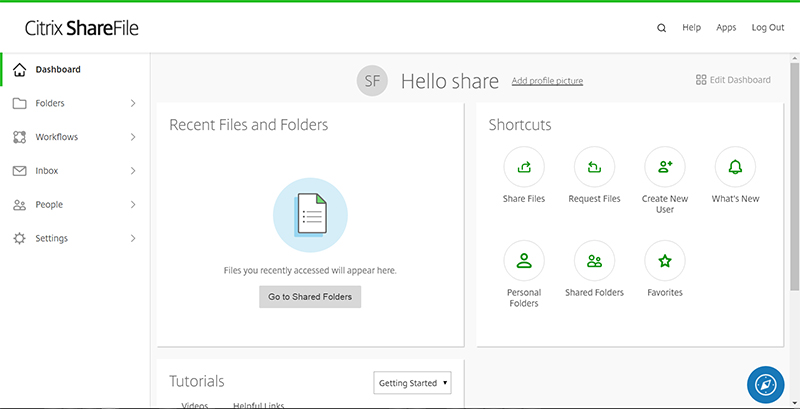Open Personal Folders shortcut icon
The image size is (800, 409).
coord(524,261)
